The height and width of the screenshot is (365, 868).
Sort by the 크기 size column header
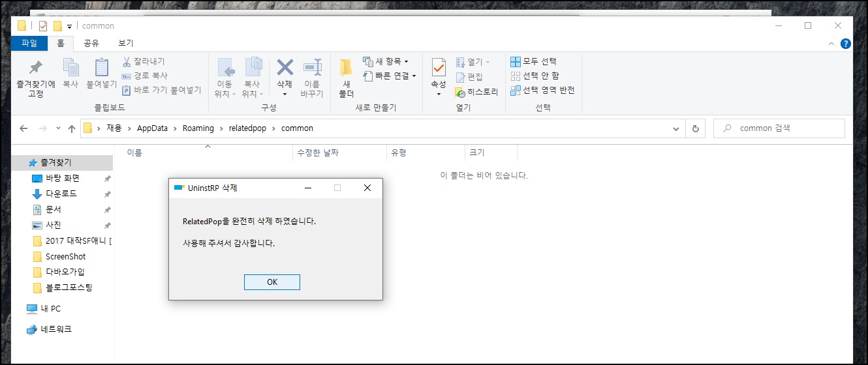pos(491,153)
